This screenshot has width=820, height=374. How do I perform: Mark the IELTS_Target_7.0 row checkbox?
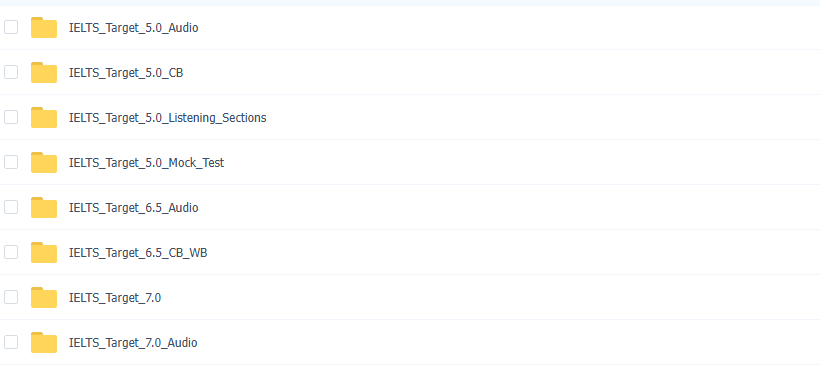click(x=11, y=297)
